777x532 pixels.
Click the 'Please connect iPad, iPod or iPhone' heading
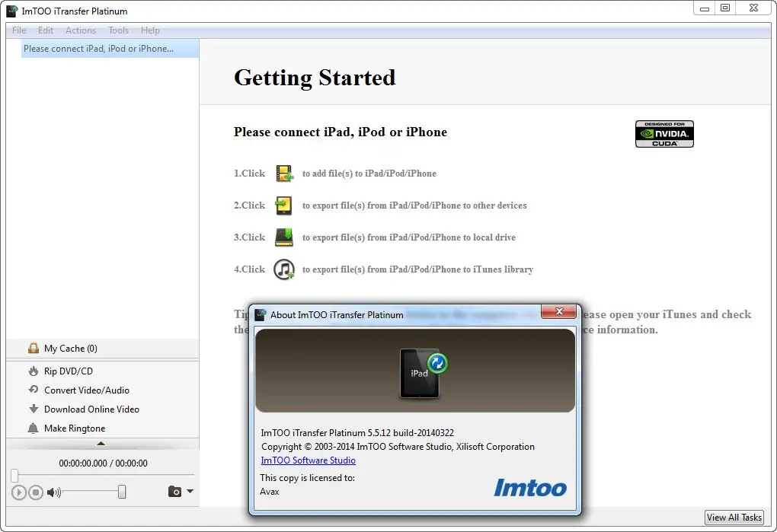coord(341,132)
